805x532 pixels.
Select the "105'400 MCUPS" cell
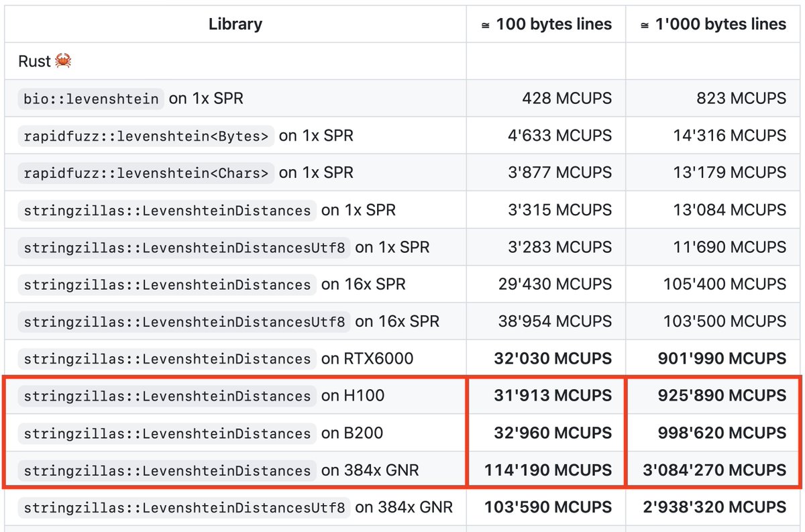coord(713,284)
